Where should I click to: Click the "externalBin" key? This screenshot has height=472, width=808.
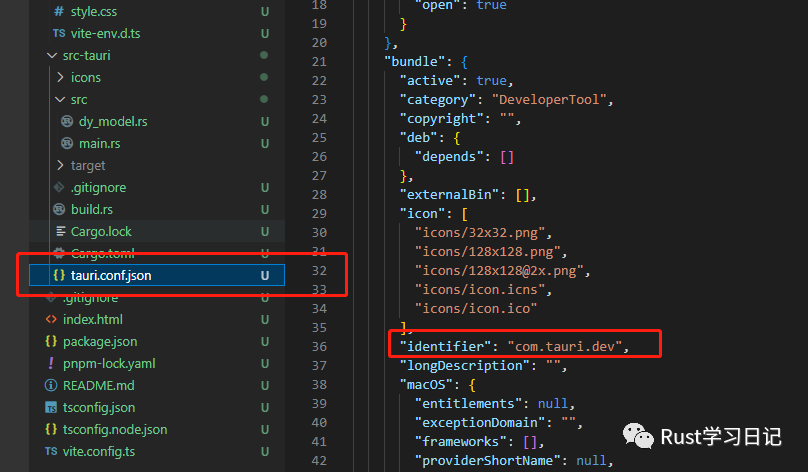[x=449, y=194]
